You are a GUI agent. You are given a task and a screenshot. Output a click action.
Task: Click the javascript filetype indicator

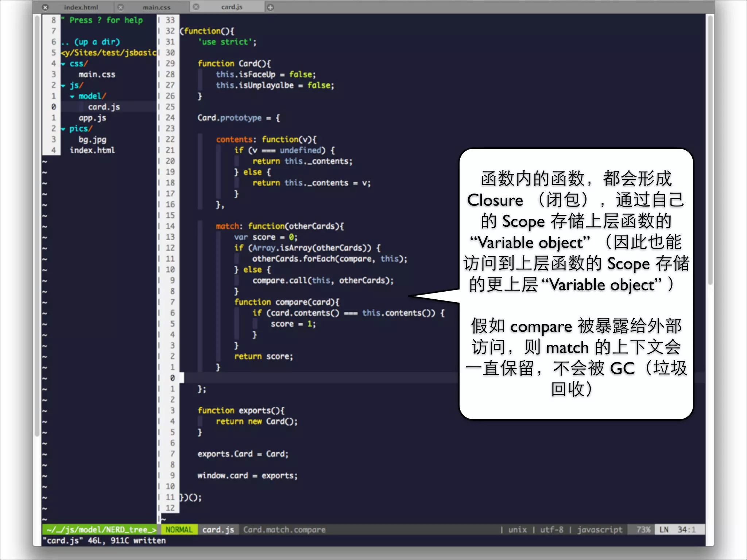pos(600,529)
